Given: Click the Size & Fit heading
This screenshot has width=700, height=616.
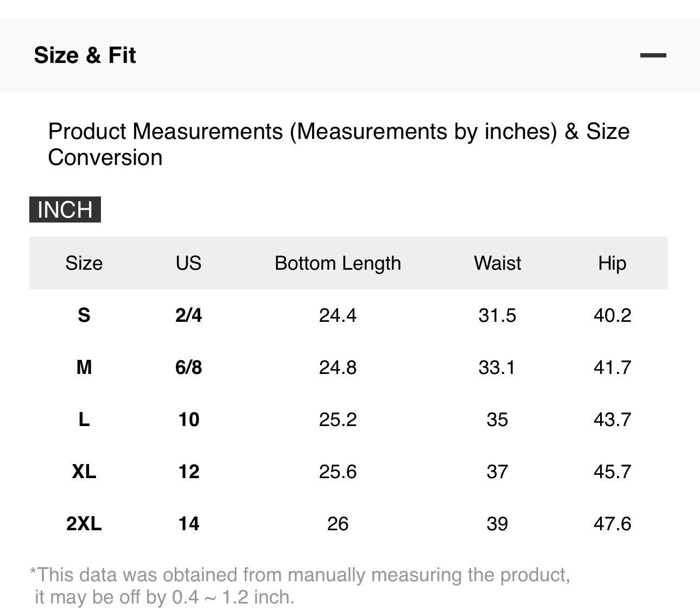Looking at the screenshot, I should click(85, 55).
